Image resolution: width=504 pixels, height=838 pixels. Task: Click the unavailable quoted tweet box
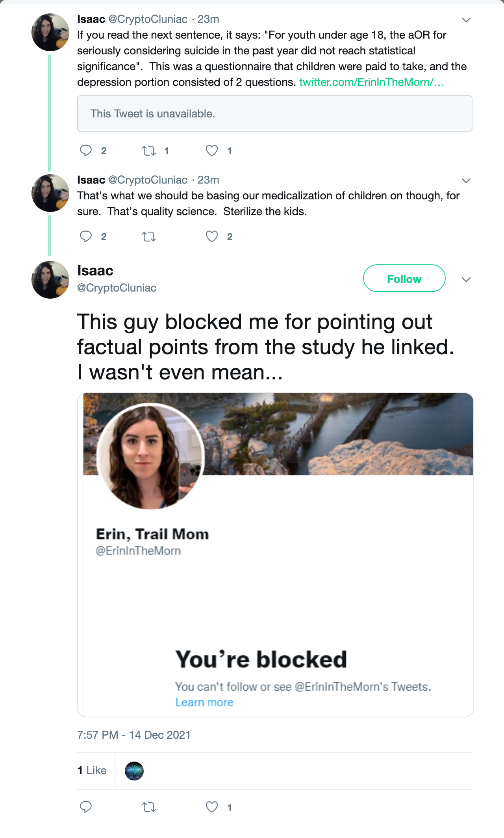point(274,113)
